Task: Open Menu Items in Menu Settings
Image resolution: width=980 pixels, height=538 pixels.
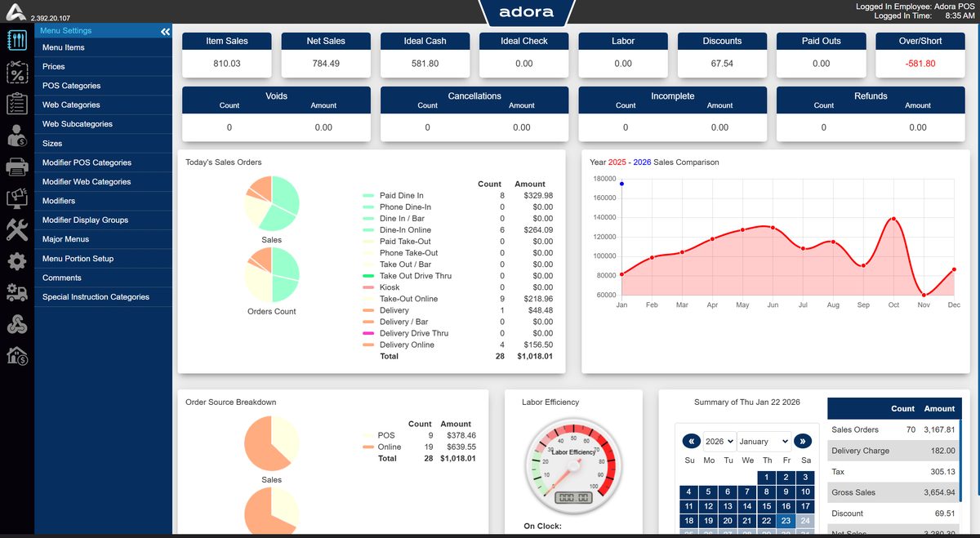Action: [x=103, y=47]
